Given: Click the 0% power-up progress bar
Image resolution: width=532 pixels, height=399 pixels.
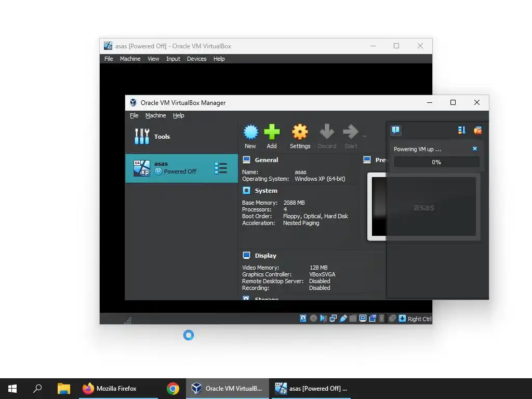Looking at the screenshot, I should 436,162.
